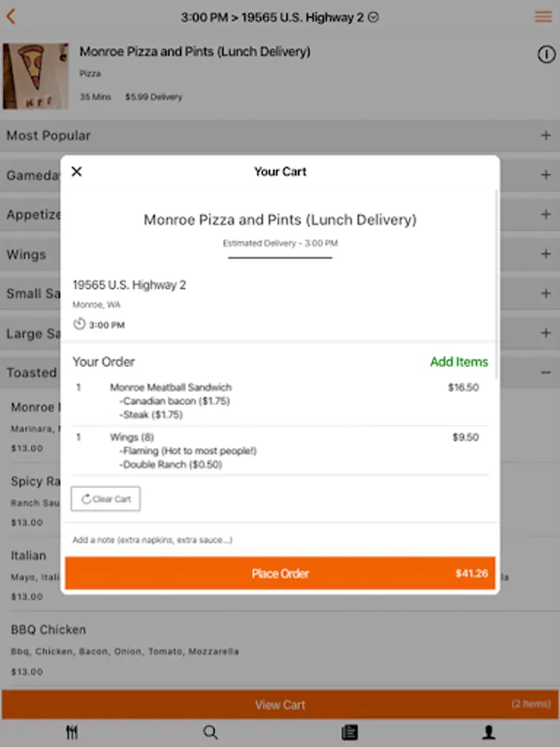Expand the Most Popular section

545,135
